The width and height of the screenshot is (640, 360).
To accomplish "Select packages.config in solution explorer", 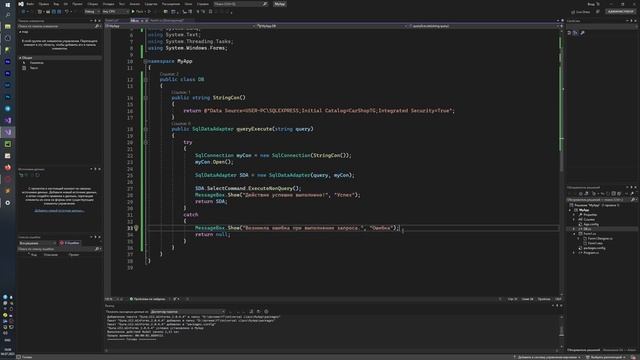I will tap(594, 248).
